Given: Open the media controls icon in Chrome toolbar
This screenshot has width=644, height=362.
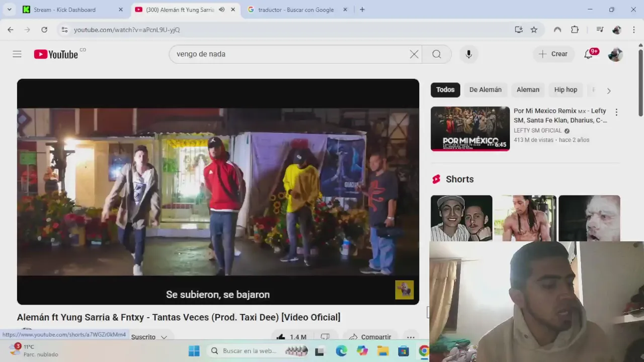Looking at the screenshot, I should tap(600, 30).
